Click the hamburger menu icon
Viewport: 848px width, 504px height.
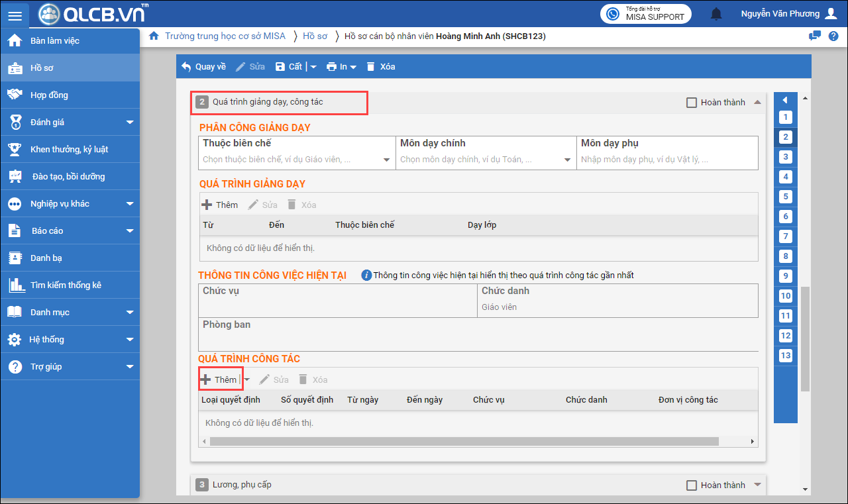15,15
